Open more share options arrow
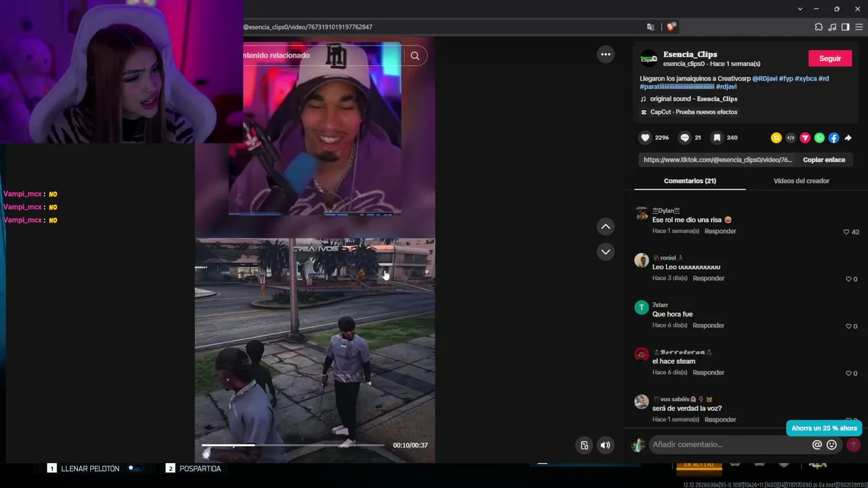This screenshot has height=488, width=868. coord(848,138)
